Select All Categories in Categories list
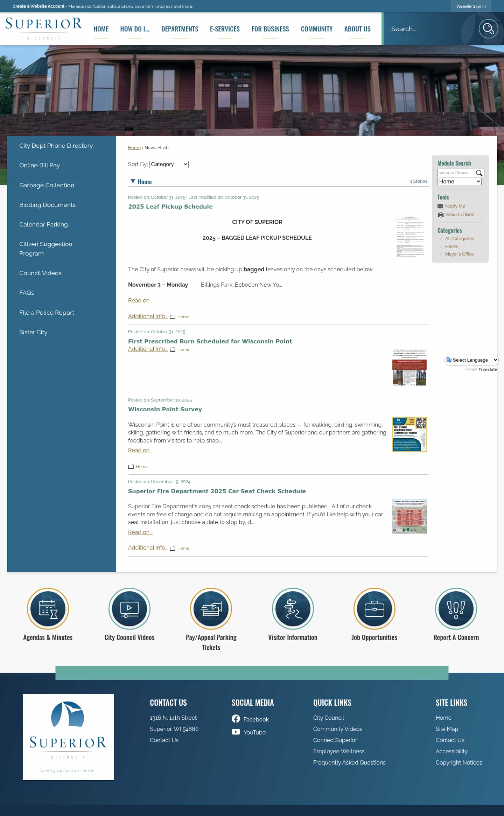Image resolution: width=504 pixels, height=816 pixels. (459, 239)
